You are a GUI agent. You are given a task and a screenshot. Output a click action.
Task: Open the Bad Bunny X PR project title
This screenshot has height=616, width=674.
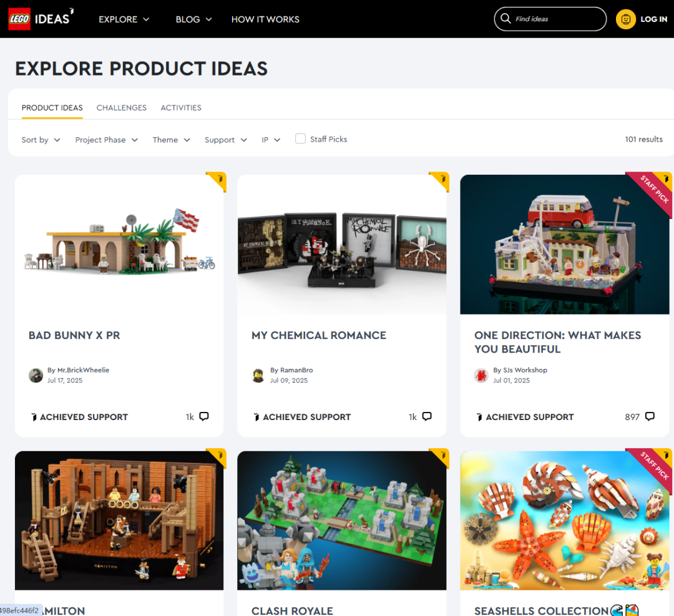[x=74, y=335]
